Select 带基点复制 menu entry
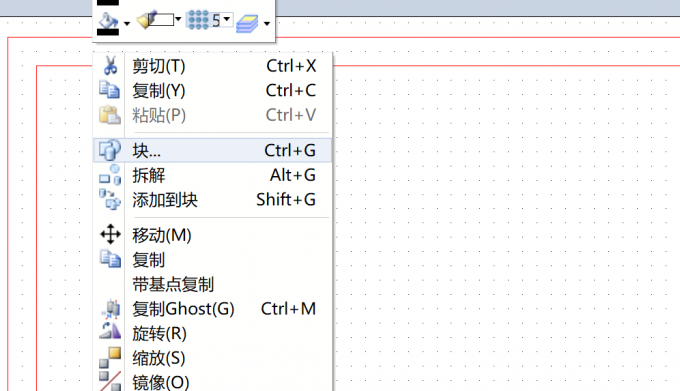680x391 pixels. click(x=213, y=284)
